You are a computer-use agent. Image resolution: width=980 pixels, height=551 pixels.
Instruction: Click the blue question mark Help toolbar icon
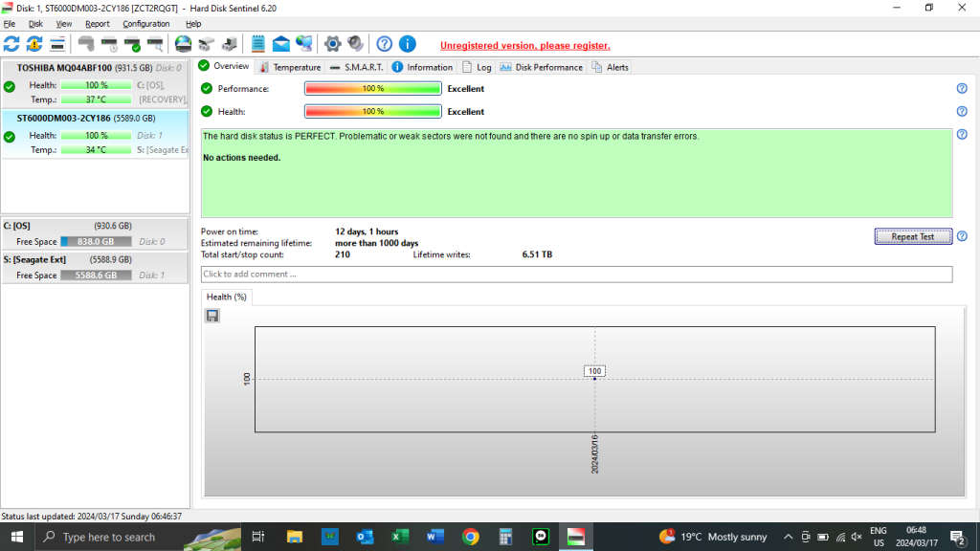[384, 44]
